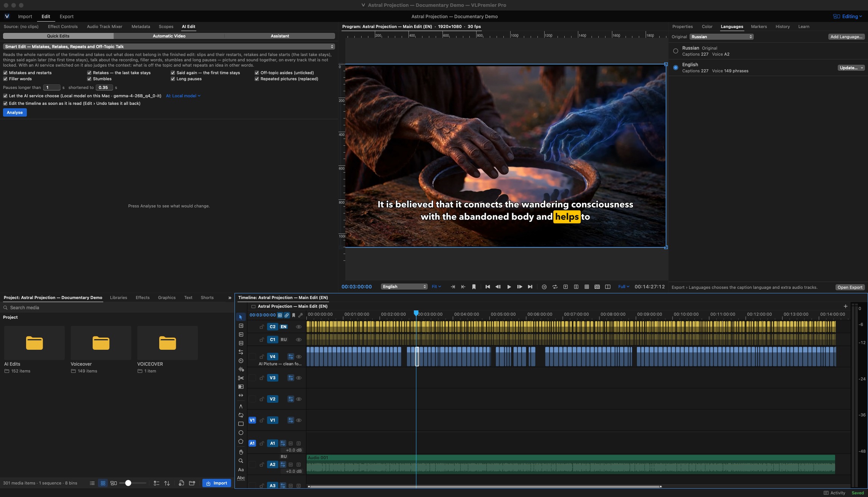Switch to the Effects tab in project panel
This screenshot has width=868, height=497.
(143, 298)
